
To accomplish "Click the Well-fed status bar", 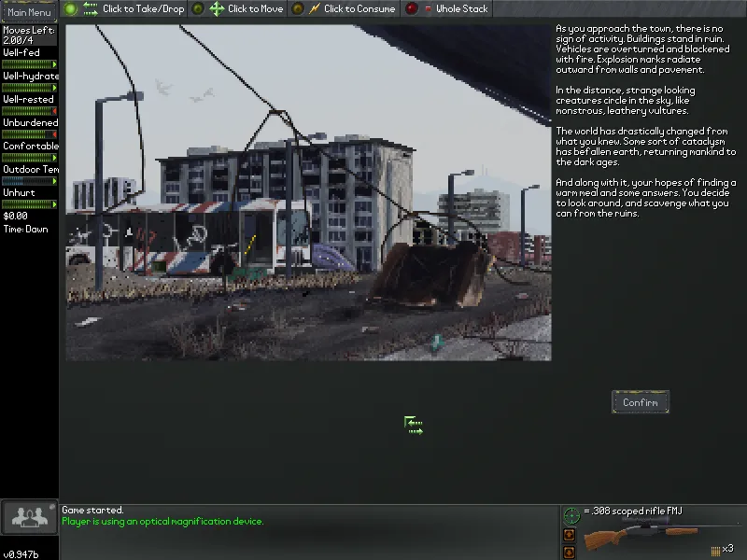I will click(29, 64).
